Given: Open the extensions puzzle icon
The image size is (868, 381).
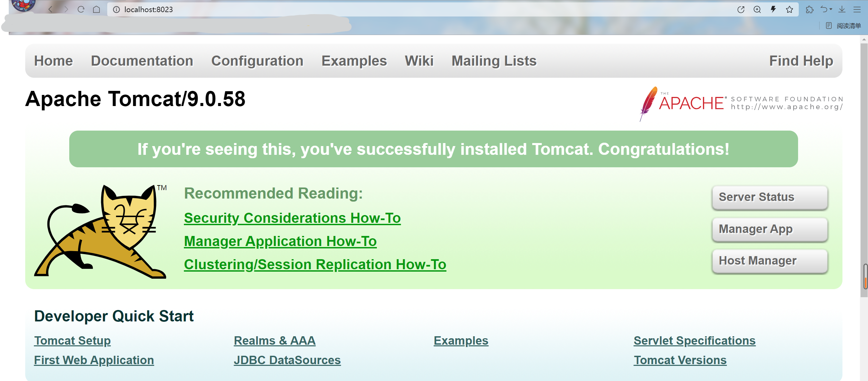Looking at the screenshot, I should pos(810,9).
